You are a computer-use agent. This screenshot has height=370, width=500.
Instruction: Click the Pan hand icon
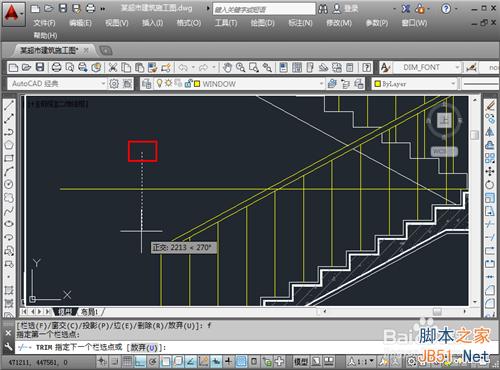(x=228, y=68)
